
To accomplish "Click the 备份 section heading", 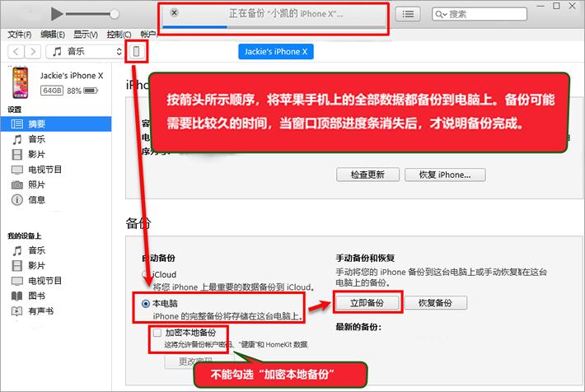I will 138,223.
